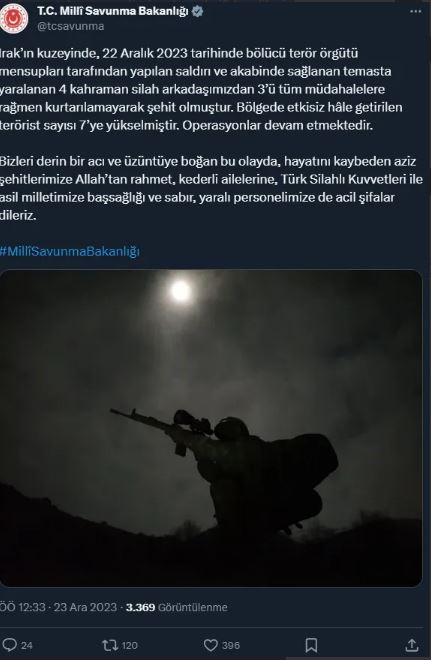
Task: Click the retweet icon showing 120
Action: coord(110,645)
